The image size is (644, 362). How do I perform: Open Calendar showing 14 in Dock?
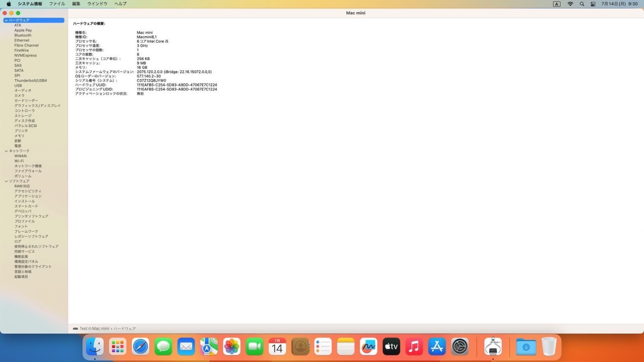coord(277,346)
